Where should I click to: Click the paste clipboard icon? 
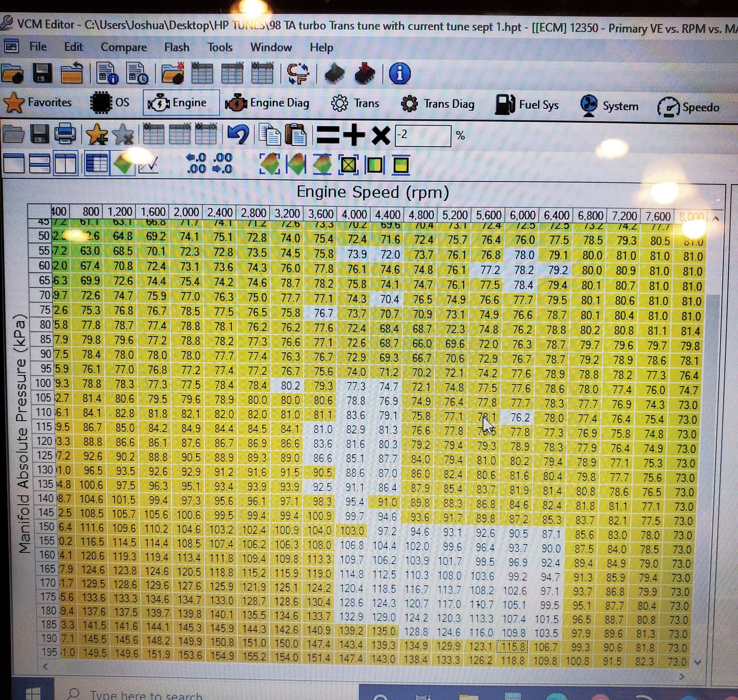coord(296,134)
